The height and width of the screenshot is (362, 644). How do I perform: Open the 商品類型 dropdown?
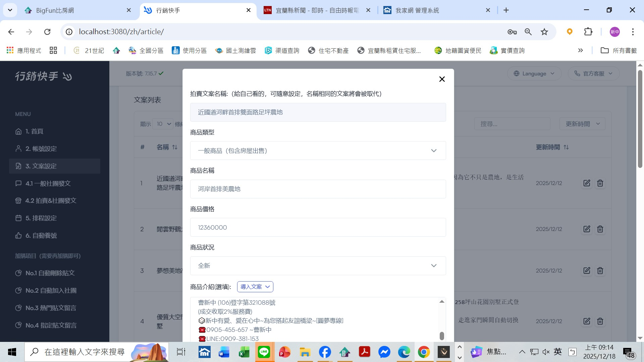[318, 150]
